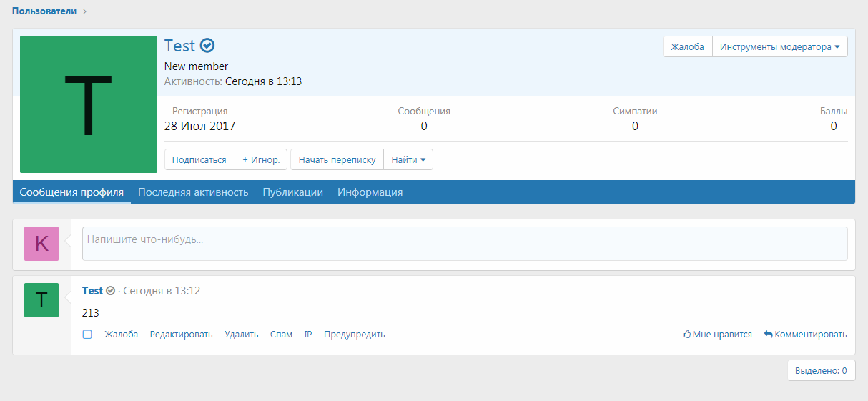The height and width of the screenshot is (401, 868).
Task: Tick the checkbox on the profile post
Action: click(87, 334)
